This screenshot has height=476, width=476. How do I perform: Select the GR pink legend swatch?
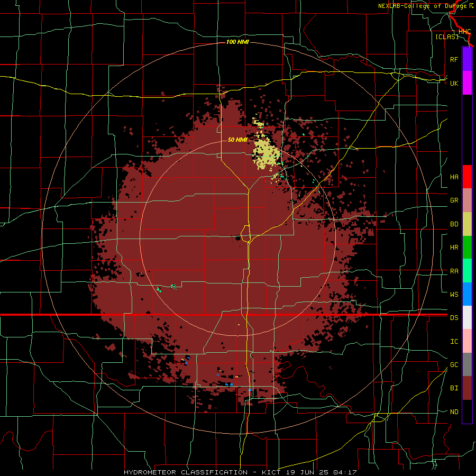click(467, 200)
